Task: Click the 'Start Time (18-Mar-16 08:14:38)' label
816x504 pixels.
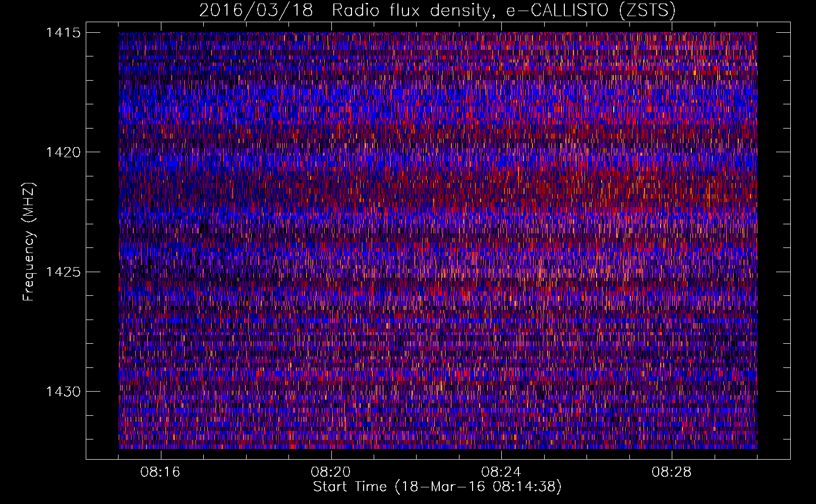Action: (437, 487)
